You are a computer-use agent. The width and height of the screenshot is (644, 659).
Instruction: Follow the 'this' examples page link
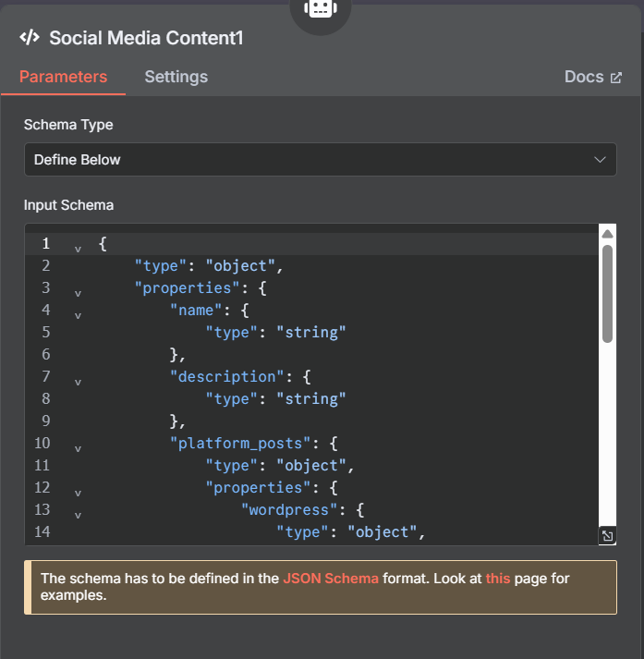pyautogui.click(x=498, y=579)
